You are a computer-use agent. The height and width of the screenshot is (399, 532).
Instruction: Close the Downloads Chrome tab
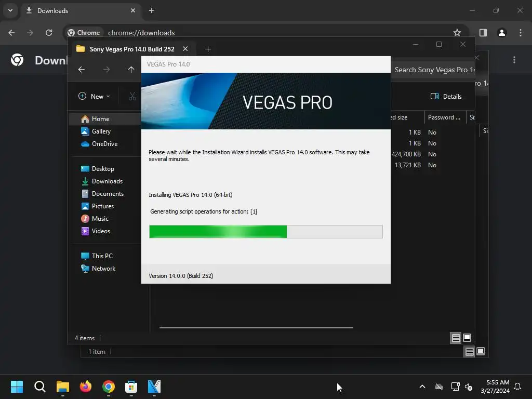pos(133,10)
